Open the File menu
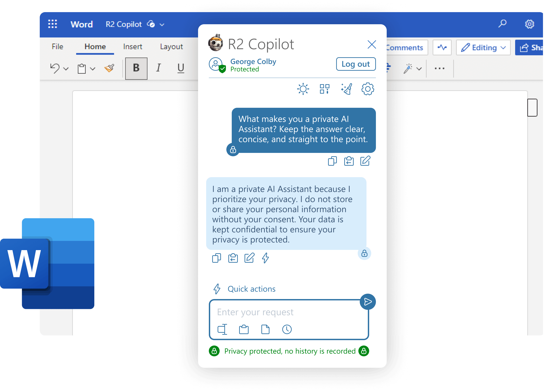The height and width of the screenshot is (392, 545). pyautogui.click(x=57, y=47)
